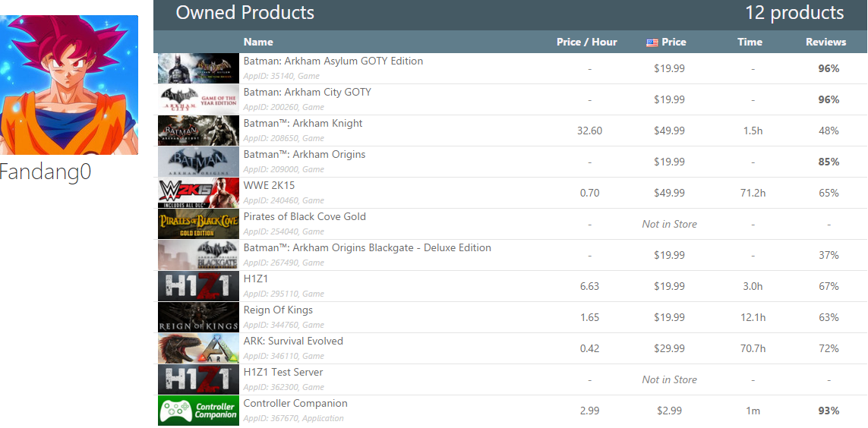The image size is (868, 428).
Task: Select the 96% review score for Arkham Asylum
Action: point(829,68)
